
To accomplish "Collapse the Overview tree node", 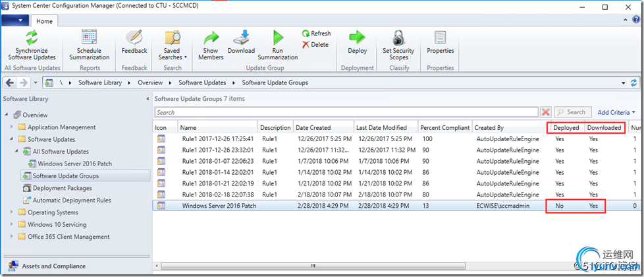I will click(x=7, y=115).
